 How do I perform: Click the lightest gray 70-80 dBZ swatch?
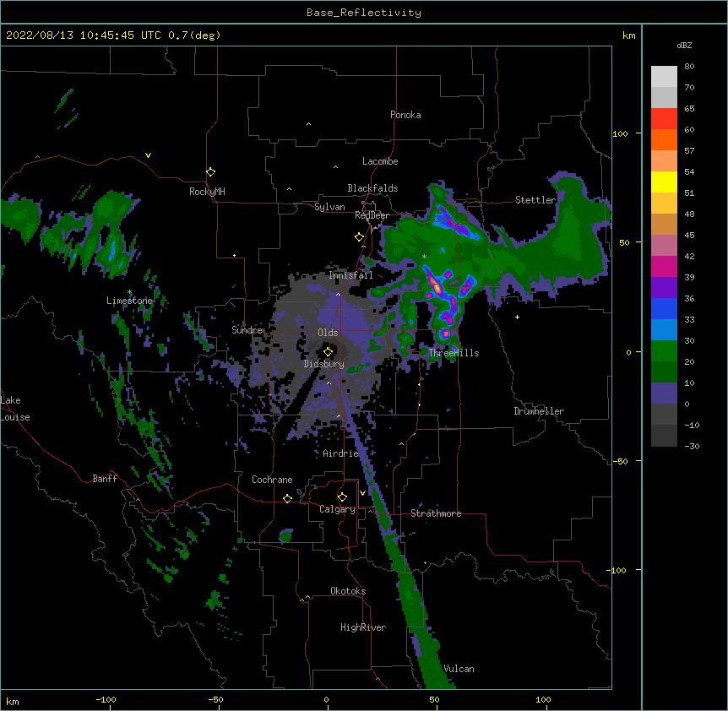pos(664,77)
